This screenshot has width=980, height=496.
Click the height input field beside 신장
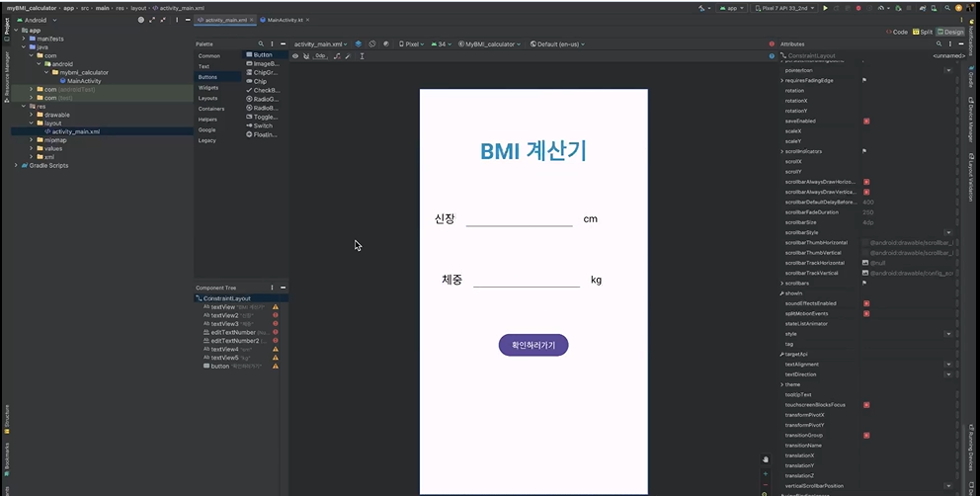point(520,219)
